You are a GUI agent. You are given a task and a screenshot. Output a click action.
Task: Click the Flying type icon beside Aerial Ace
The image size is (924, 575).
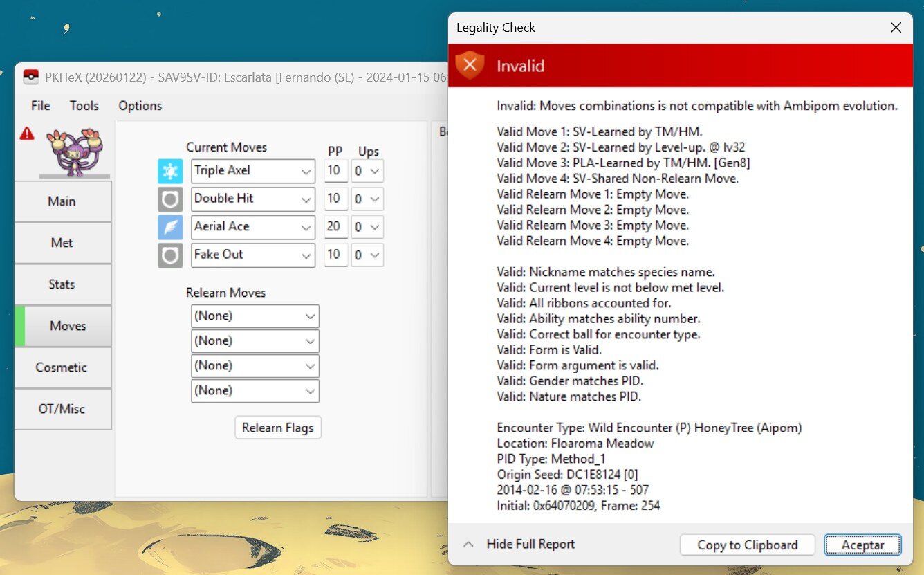click(170, 227)
